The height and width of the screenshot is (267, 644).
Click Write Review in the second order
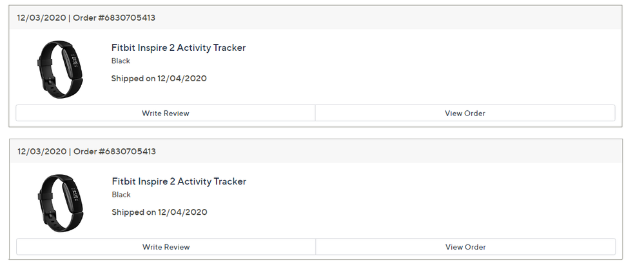166,247
